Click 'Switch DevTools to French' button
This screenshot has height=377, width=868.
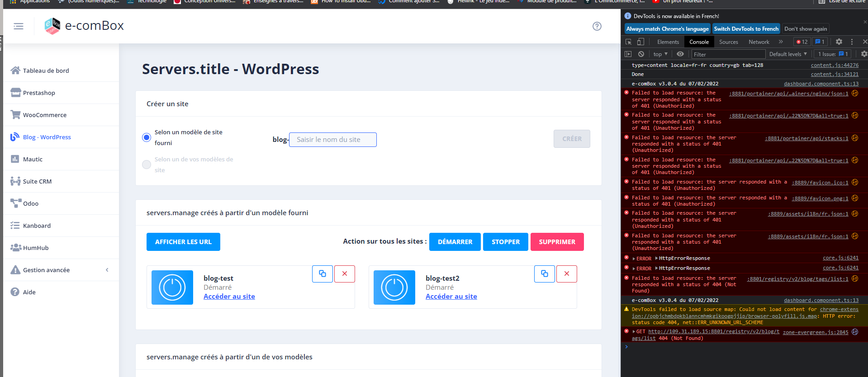click(x=746, y=28)
